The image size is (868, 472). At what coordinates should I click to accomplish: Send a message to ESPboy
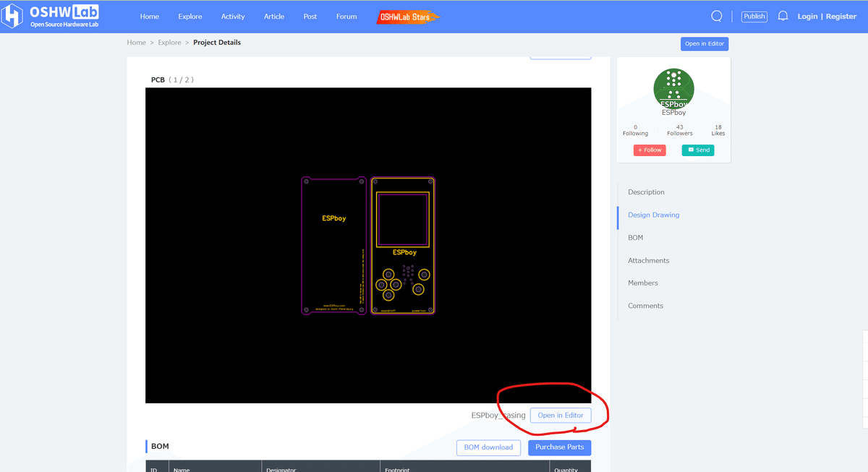tap(698, 150)
